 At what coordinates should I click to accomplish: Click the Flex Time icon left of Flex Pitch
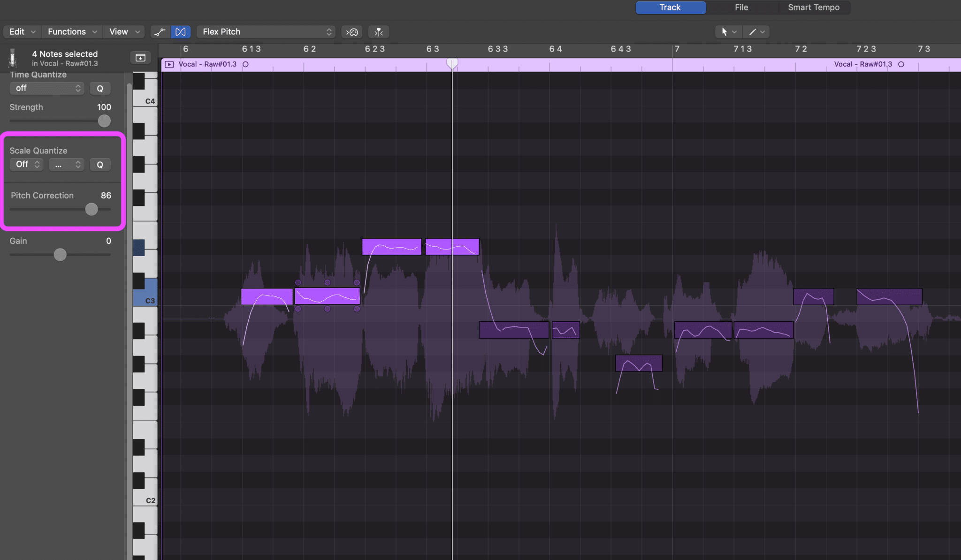(160, 31)
